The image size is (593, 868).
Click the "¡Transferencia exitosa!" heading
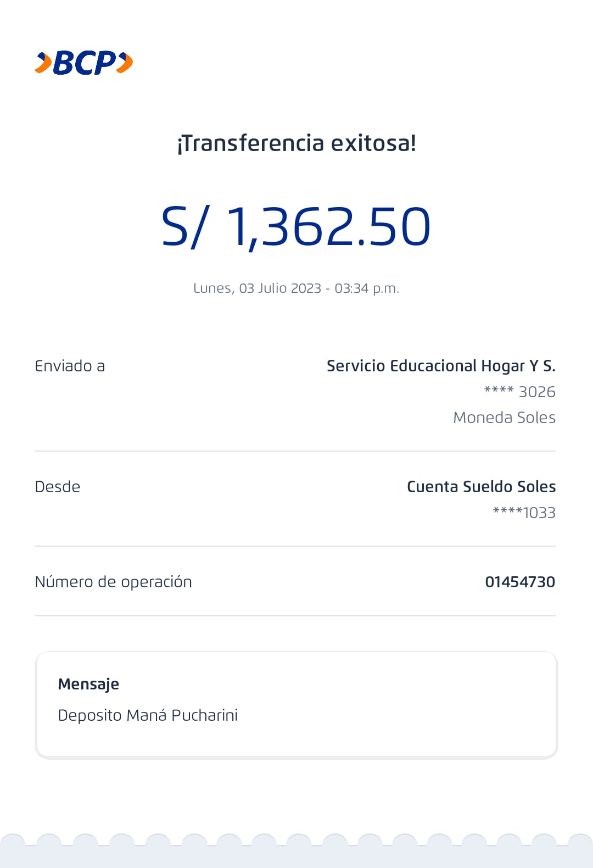tap(296, 143)
